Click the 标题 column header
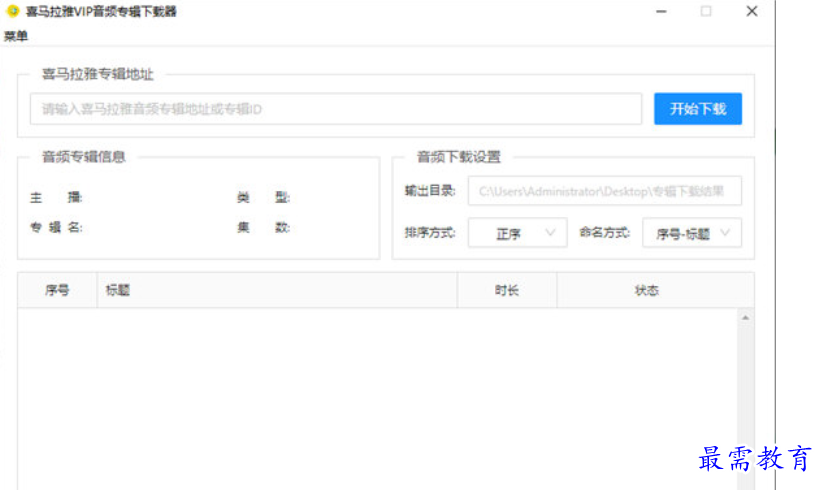 pyautogui.click(x=277, y=290)
